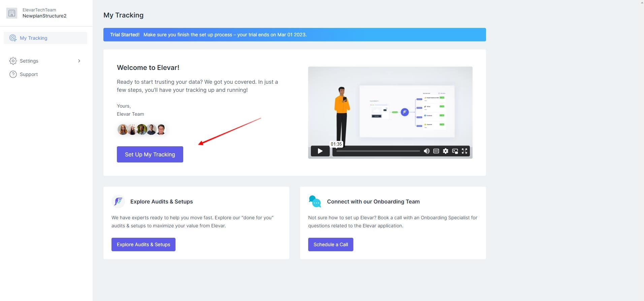Open Settings in the sidebar
Image resolution: width=644 pixels, height=301 pixels.
[x=45, y=61]
